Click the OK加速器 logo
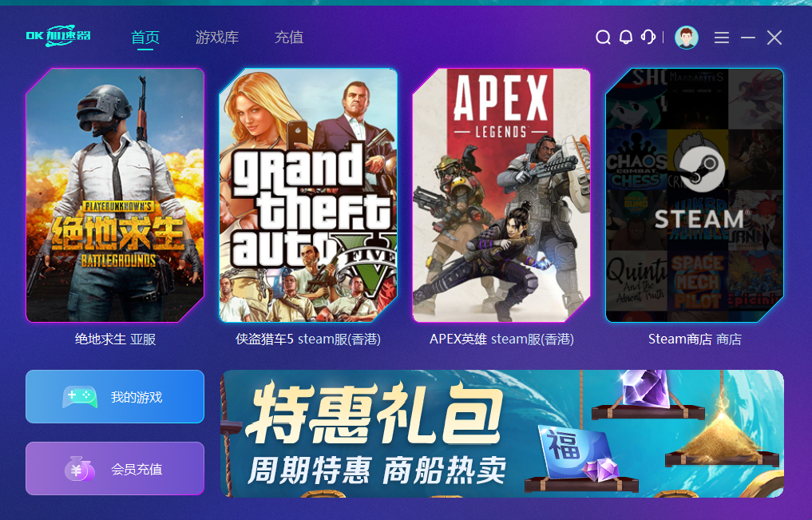Screen dimensions: 812x520 pos(58,36)
